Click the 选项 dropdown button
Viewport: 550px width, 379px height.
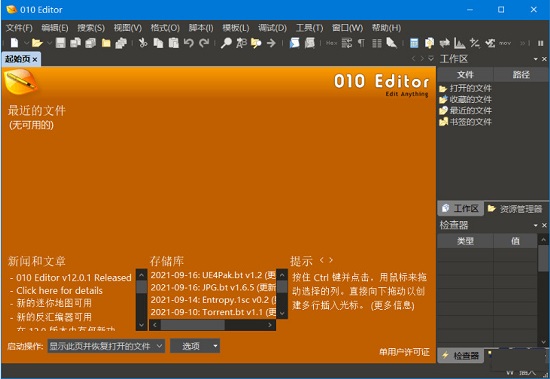[x=195, y=346]
